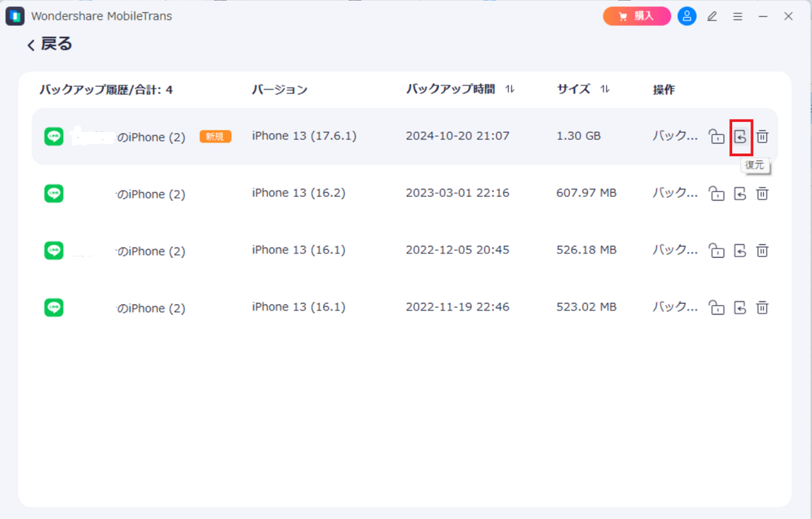Delete the 523.02 MB backup
The width and height of the screenshot is (812, 519).
[x=762, y=307]
